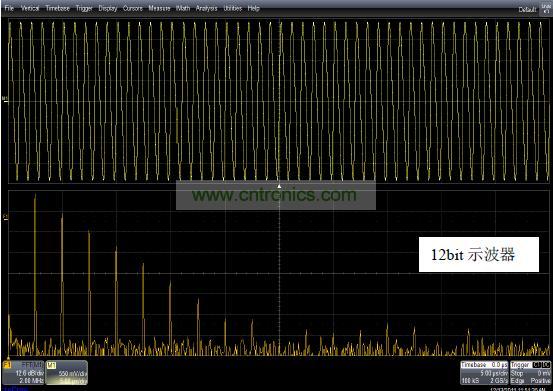
Task: Open the Analysis menu
Action: click(x=207, y=8)
